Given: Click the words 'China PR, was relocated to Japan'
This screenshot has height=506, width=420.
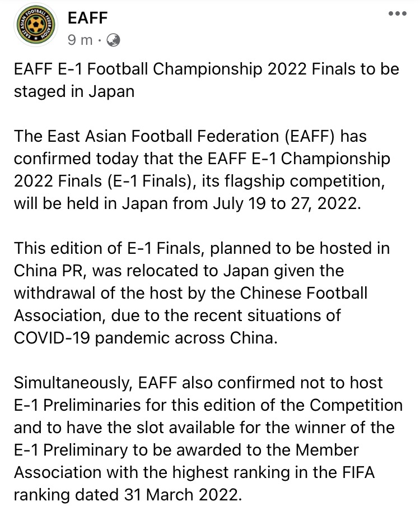Looking at the screenshot, I should pyautogui.click(x=141, y=271).
